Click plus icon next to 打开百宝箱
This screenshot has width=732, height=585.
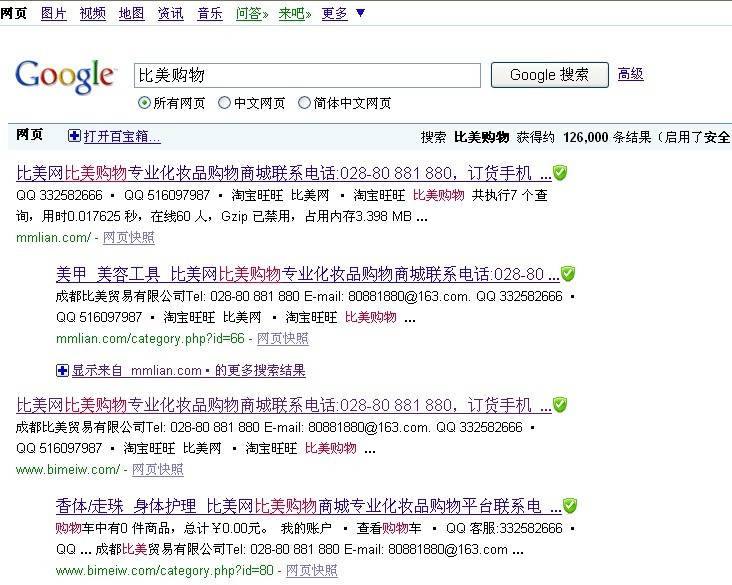coord(74,136)
